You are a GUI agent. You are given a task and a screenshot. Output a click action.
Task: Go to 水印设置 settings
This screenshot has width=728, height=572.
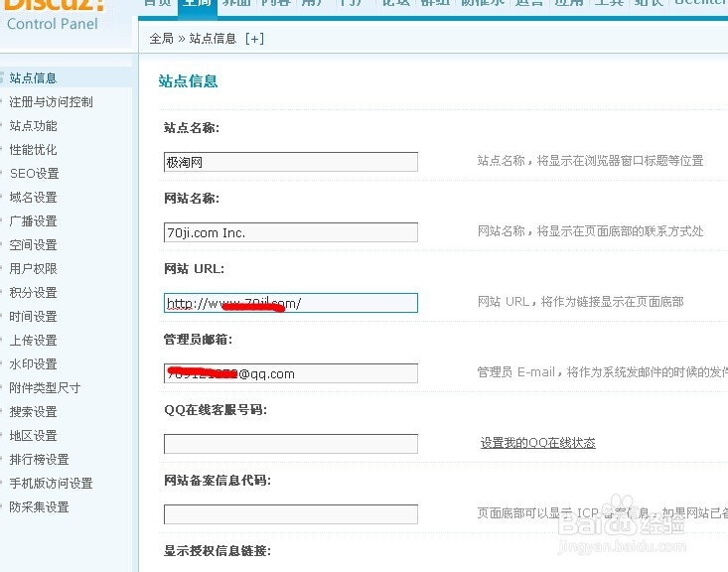tap(33, 364)
